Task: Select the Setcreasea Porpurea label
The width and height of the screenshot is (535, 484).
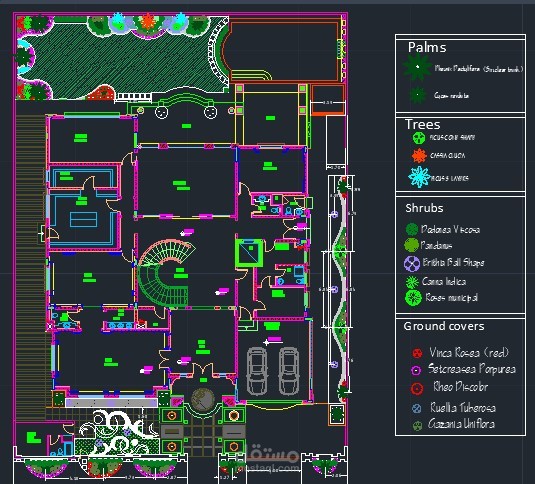Action: point(472,369)
